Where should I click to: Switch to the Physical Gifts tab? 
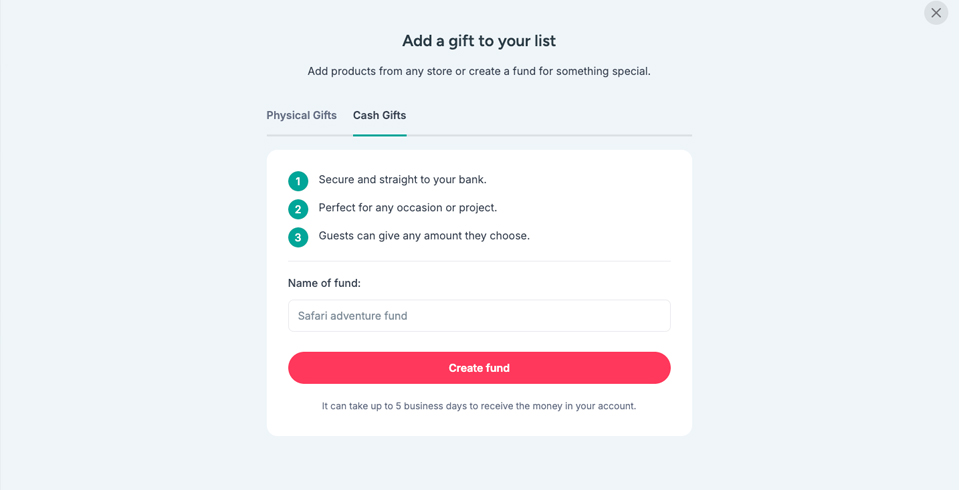point(301,115)
